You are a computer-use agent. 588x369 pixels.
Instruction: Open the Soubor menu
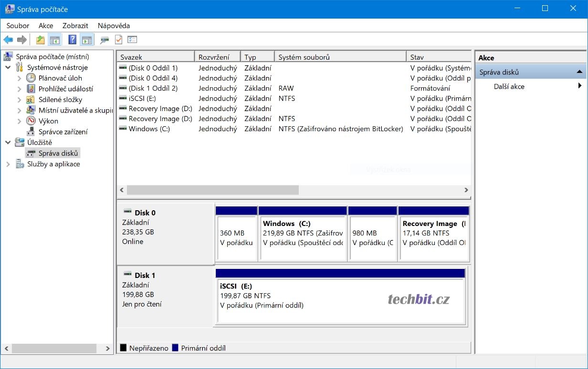(18, 26)
